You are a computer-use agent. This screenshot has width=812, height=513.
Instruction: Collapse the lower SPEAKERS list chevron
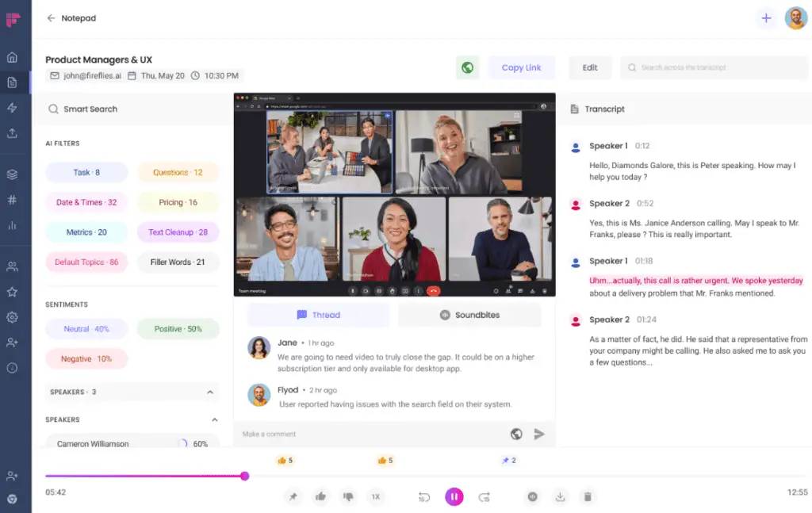(x=214, y=419)
